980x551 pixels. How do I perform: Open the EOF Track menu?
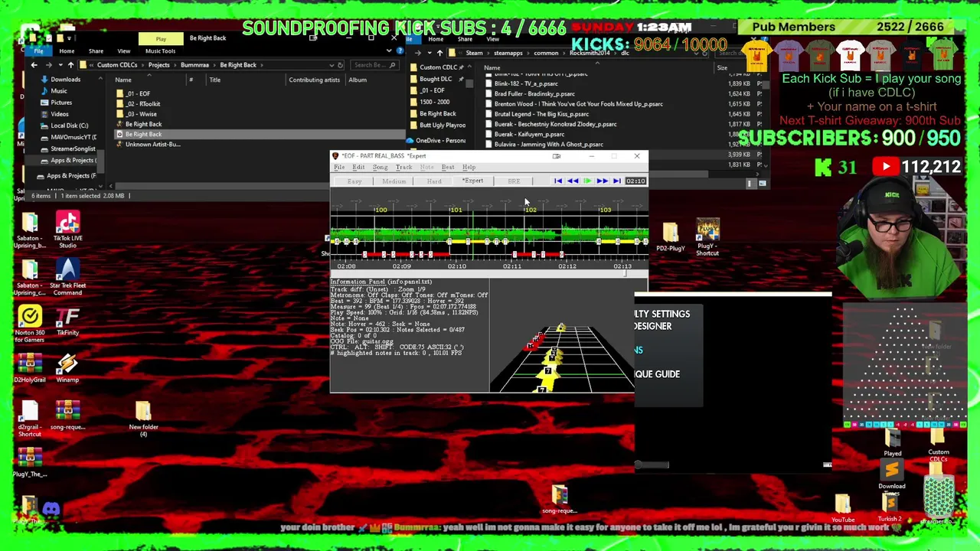pos(403,167)
